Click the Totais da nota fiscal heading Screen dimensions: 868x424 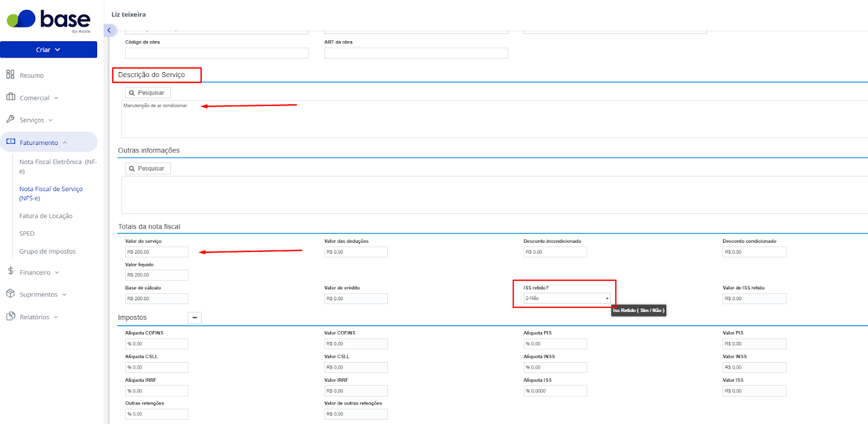(149, 227)
